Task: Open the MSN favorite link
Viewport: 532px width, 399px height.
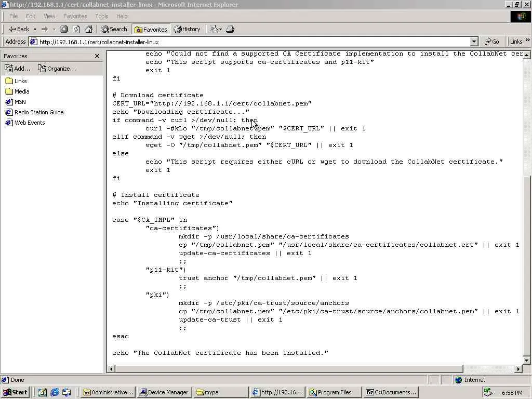Action: tap(16, 102)
